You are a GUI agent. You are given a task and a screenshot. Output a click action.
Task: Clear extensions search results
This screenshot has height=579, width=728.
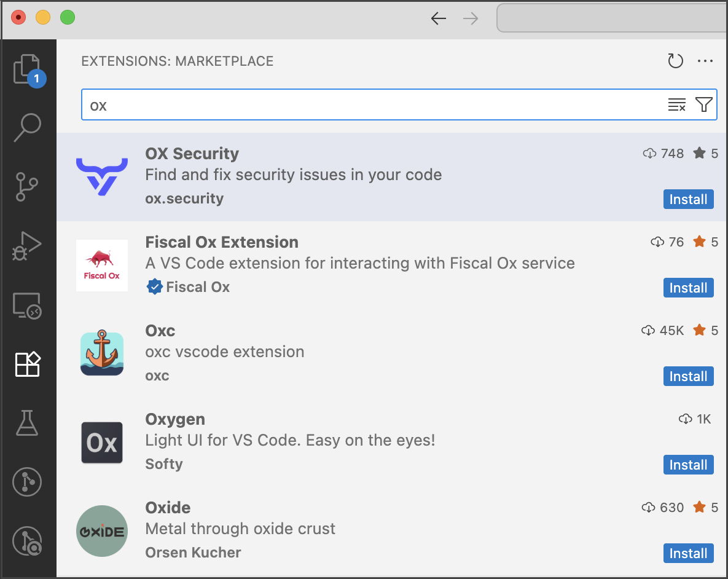676,105
